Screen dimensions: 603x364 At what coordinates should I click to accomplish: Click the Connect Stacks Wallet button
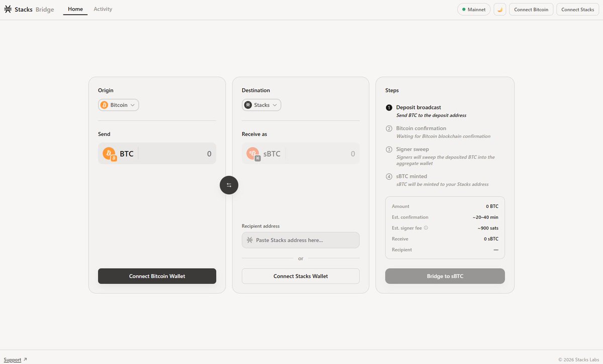pyautogui.click(x=300, y=276)
